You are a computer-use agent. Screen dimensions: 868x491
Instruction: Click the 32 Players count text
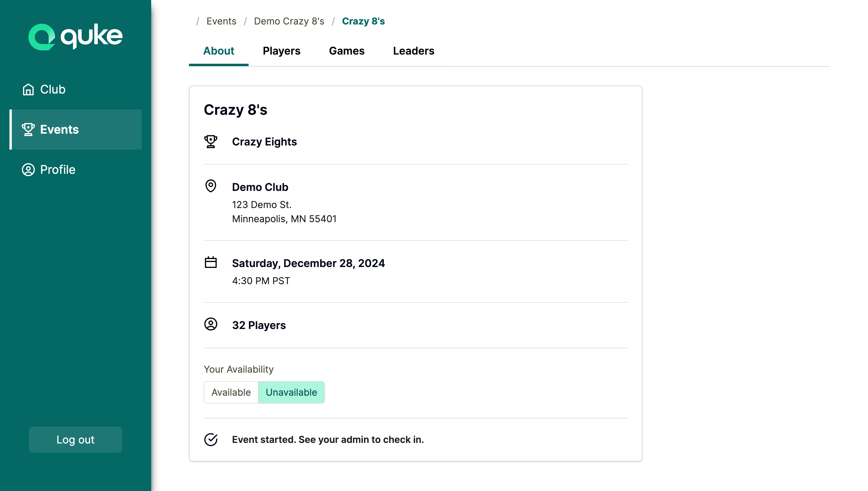pos(259,325)
